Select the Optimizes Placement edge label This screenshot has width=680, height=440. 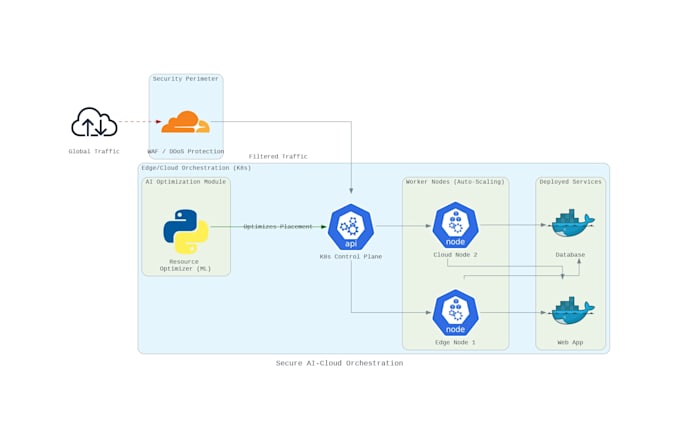278,227
